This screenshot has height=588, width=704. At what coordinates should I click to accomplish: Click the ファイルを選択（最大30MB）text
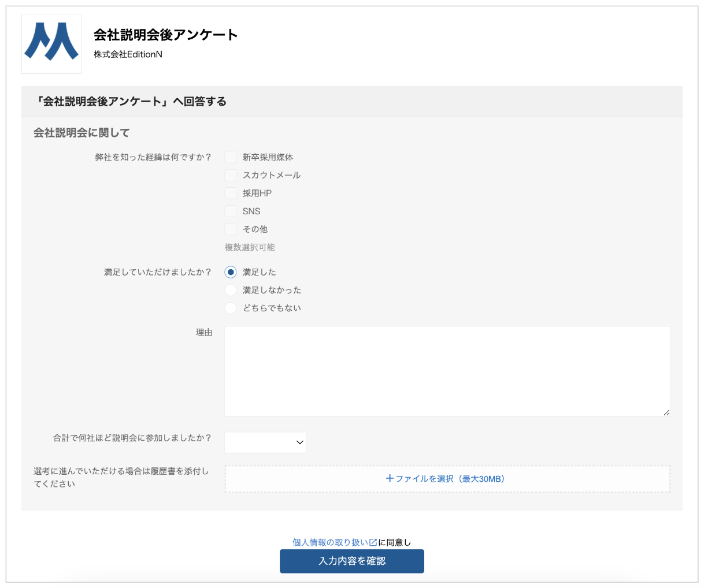click(450, 479)
